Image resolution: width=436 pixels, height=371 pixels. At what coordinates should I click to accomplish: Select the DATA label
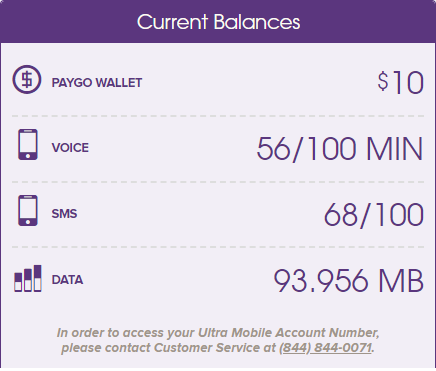pyautogui.click(x=67, y=280)
